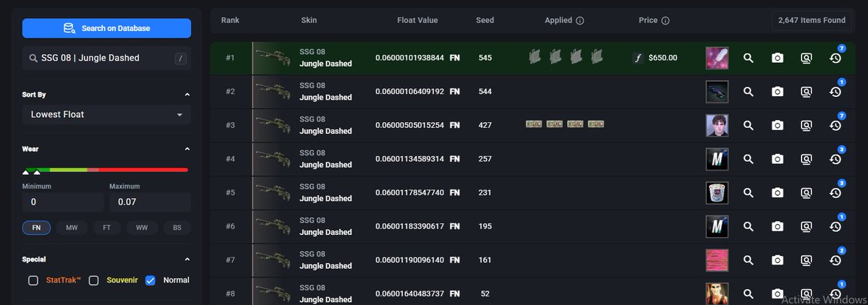Image resolution: width=868 pixels, height=305 pixels.
Task: Open the Lowest Float sort dropdown
Action: click(x=106, y=114)
